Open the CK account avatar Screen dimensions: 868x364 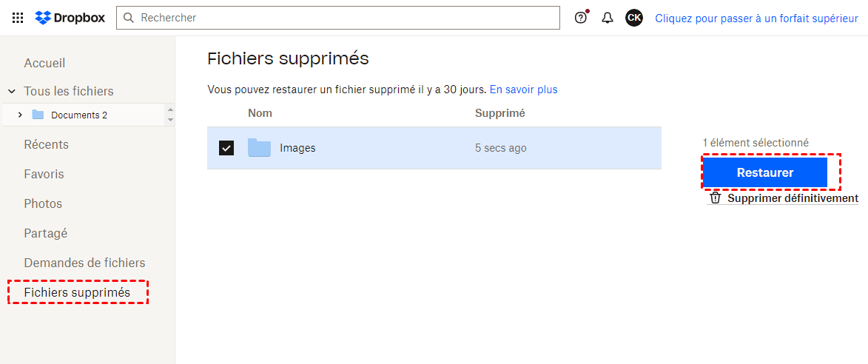[x=633, y=18]
